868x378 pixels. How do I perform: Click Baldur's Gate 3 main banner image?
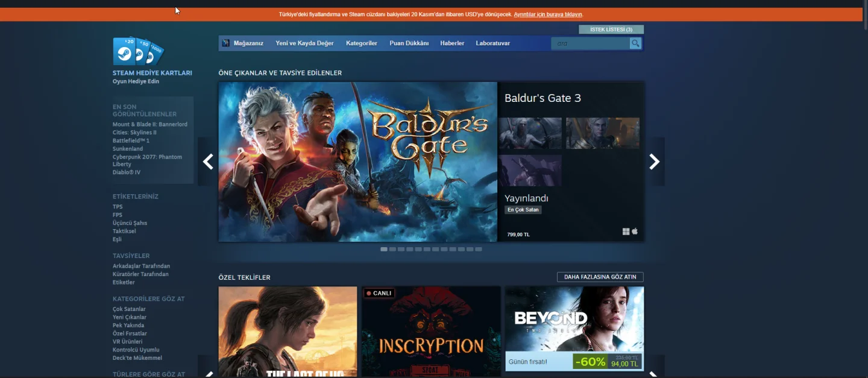(x=358, y=162)
